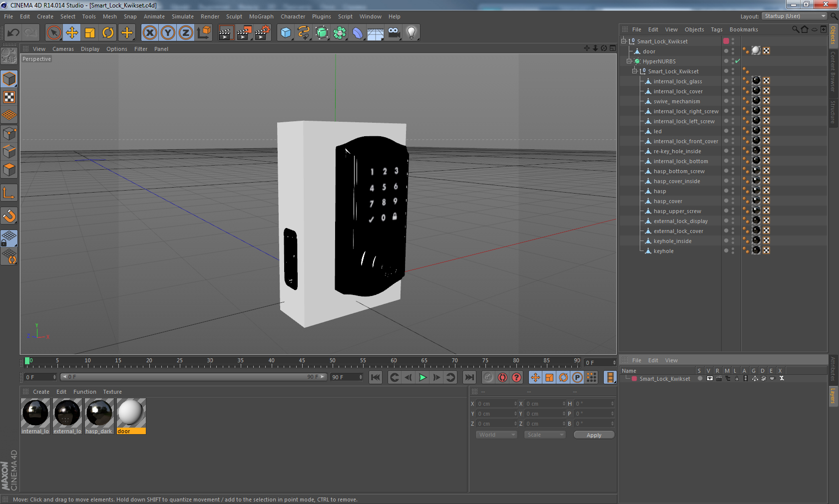Select the door material swatch

(131, 416)
